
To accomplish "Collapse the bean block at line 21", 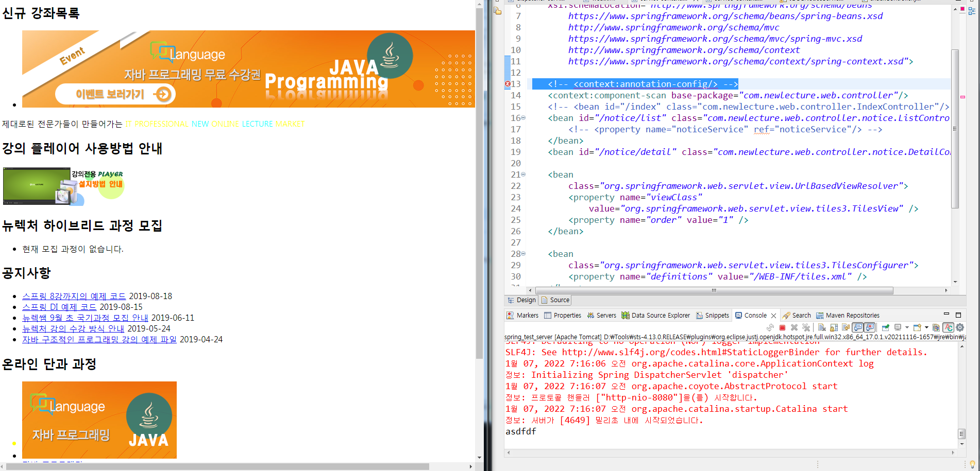I will (523, 175).
